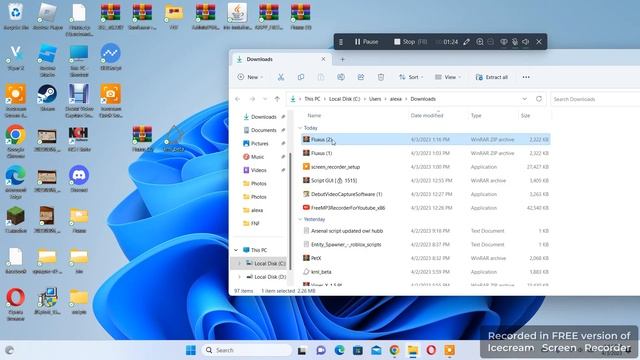
Task: Click the recorder bar drag handle
Action: (341, 42)
